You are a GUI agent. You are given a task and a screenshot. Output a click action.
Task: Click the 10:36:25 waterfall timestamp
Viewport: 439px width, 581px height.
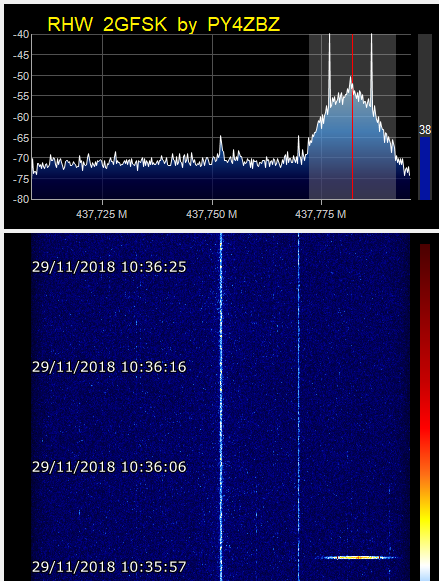coord(109,267)
